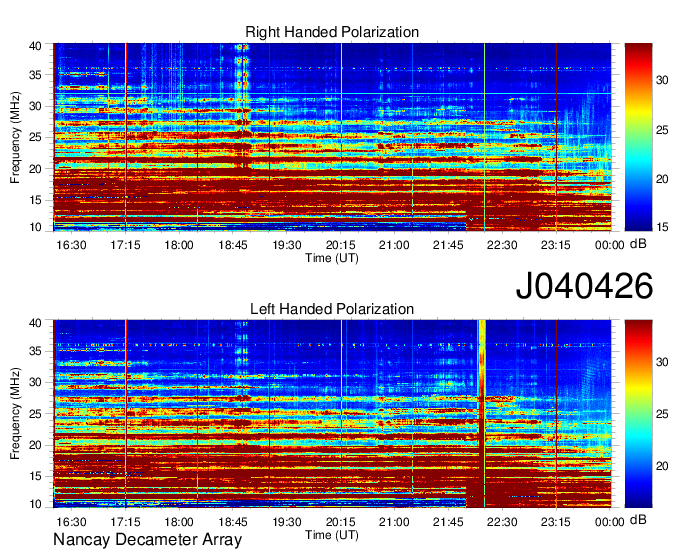The width and height of the screenshot is (680, 552).
Task: Click "25" frequency tick on right-handed plot
Action: pos(35,137)
